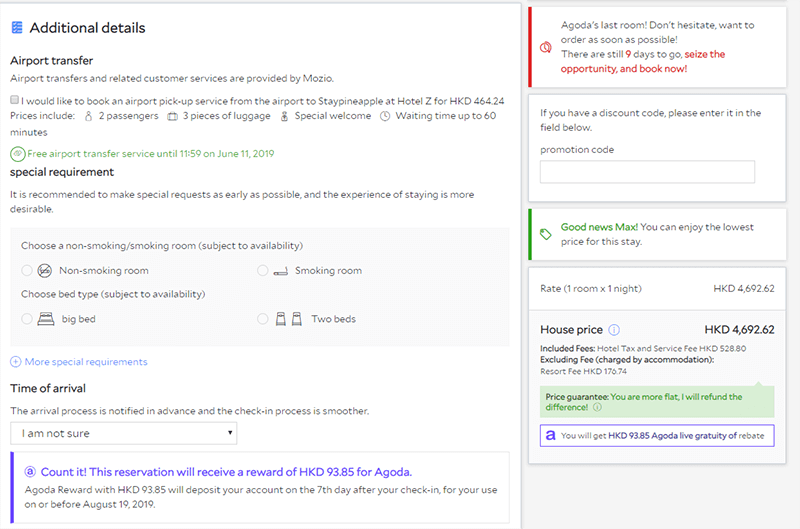Select the Smoking room radio button
The height and width of the screenshot is (529, 800).
pos(262,270)
